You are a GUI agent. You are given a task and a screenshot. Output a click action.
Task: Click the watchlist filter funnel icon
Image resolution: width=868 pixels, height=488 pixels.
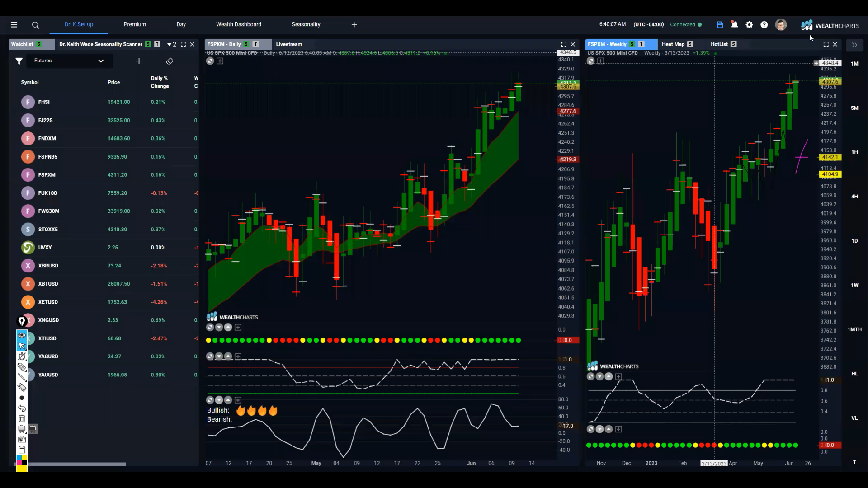pos(19,61)
